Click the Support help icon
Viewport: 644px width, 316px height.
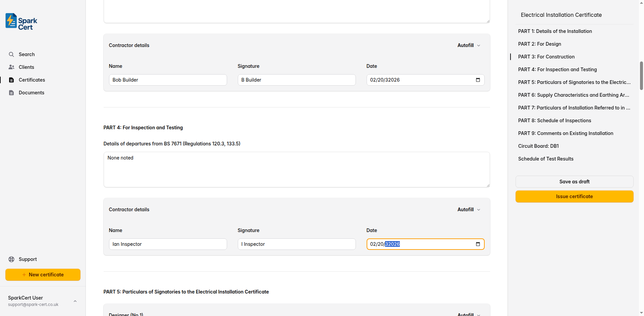[11, 259]
